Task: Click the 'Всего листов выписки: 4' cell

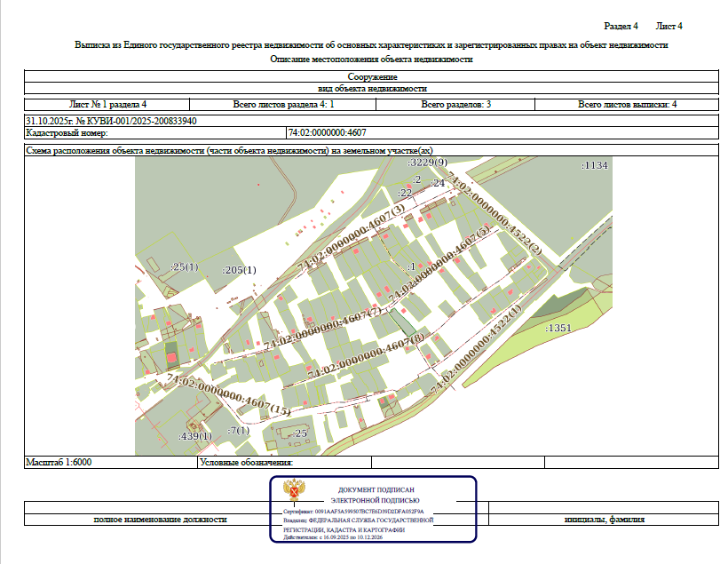Action: pos(628,105)
